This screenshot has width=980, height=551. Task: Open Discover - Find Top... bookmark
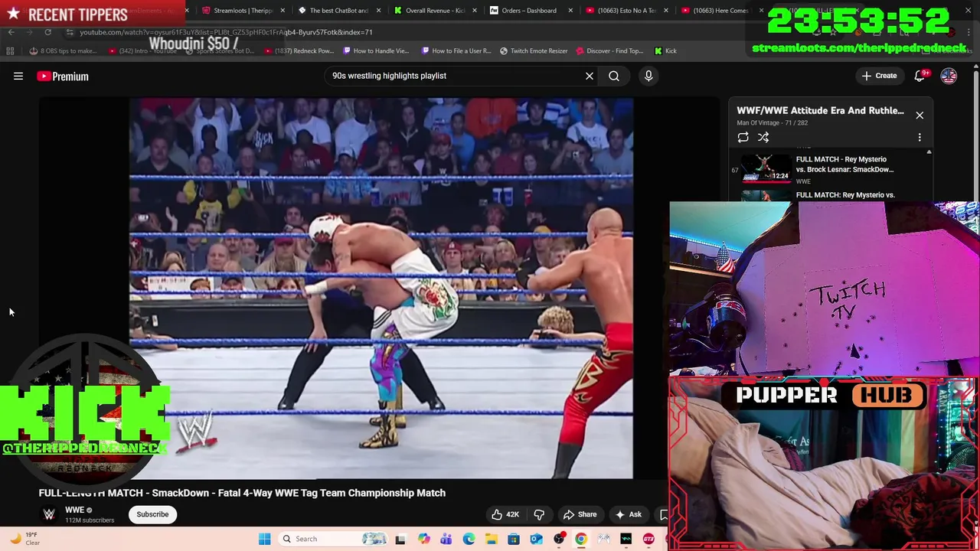pos(609,51)
